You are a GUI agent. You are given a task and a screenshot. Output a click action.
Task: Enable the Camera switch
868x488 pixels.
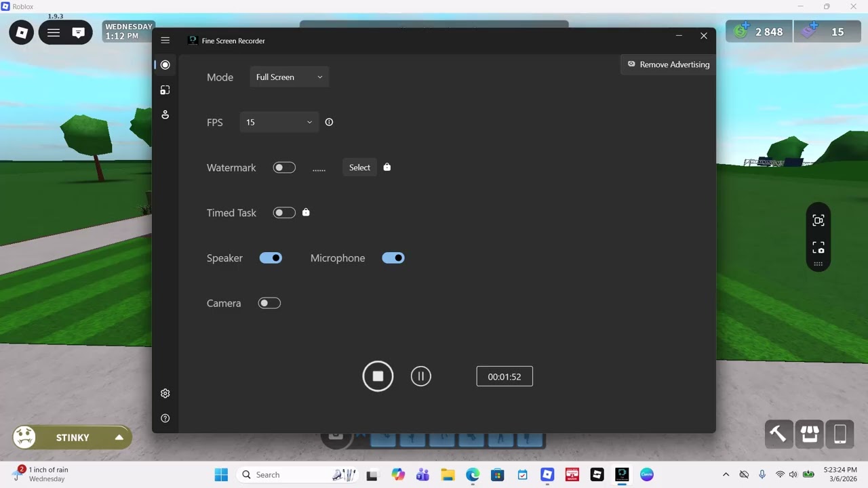[269, 303]
